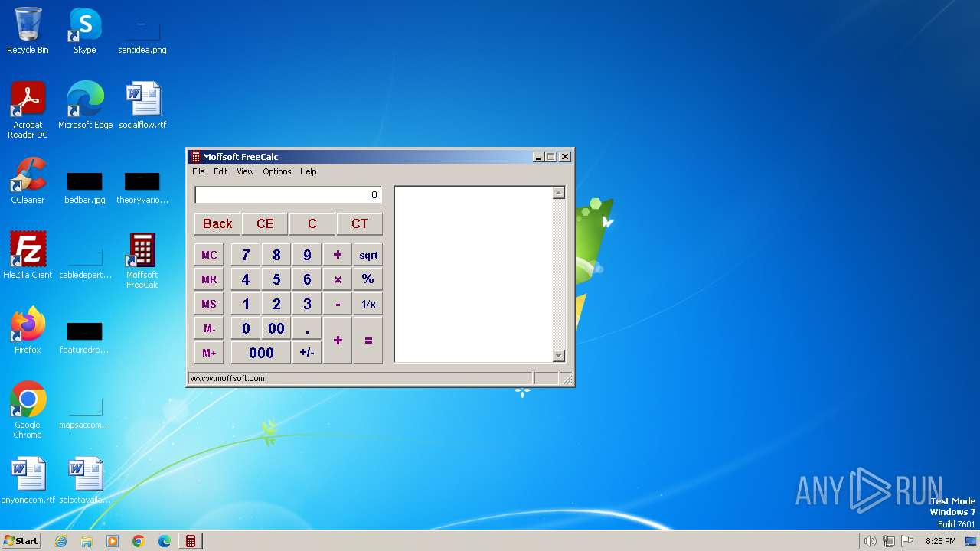Open Internet Explorer from the taskbar
This screenshot has height=551, width=980.
coord(61,541)
